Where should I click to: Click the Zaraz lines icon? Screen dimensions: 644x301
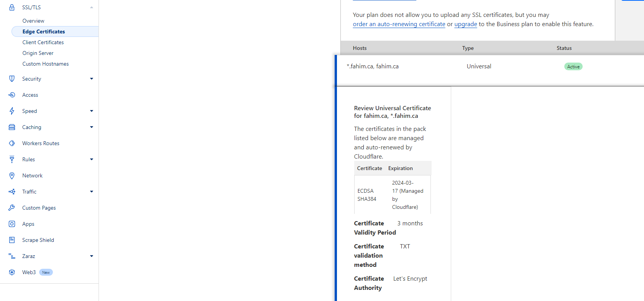[12, 256]
